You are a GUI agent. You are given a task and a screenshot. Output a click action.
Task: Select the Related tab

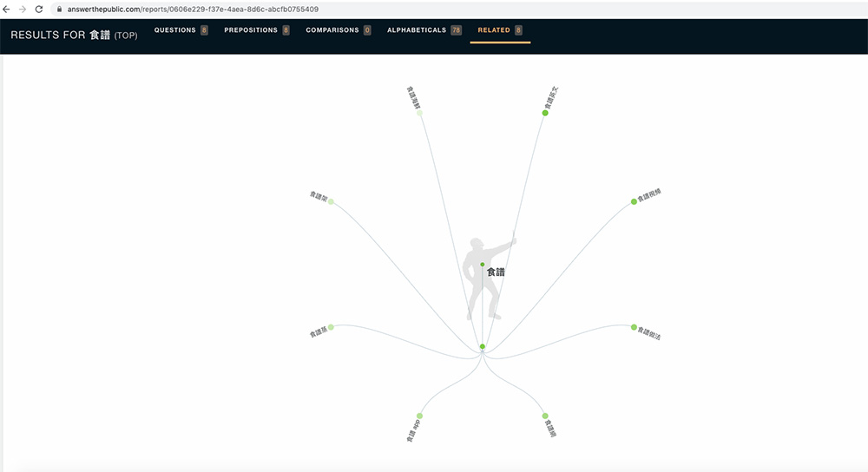(494, 30)
